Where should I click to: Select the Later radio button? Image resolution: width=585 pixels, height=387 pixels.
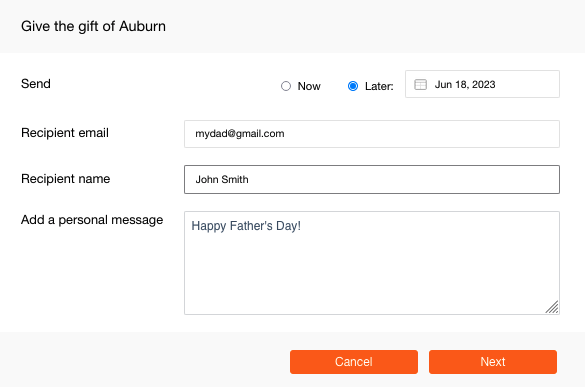[x=353, y=86]
